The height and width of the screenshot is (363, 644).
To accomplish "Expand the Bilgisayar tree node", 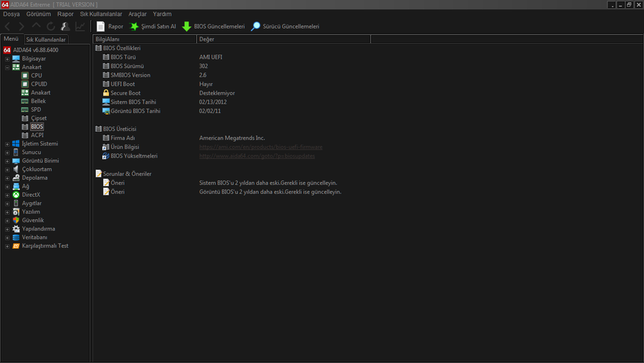I will click(x=7, y=59).
